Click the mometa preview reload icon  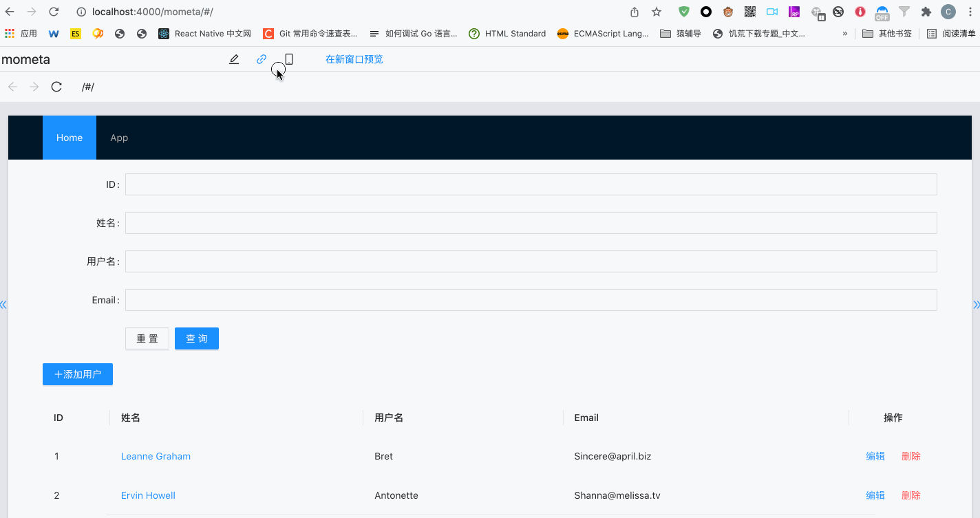coord(56,87)
